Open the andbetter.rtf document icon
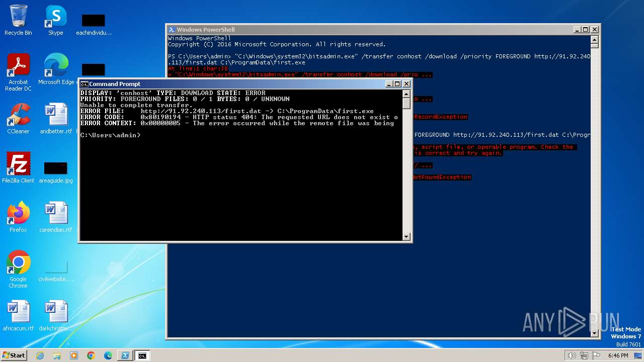The width and height of the screenshot is (644, 362). pyautogui.click(x=55, y=119)
